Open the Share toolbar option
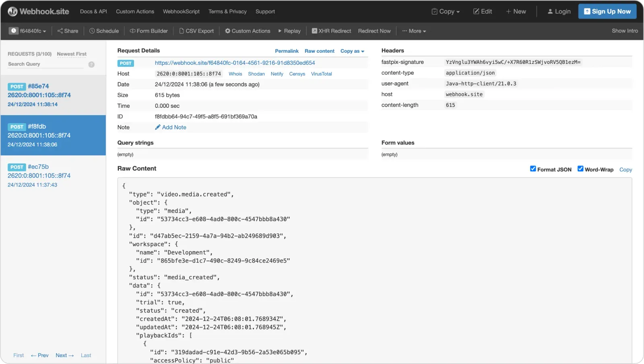Screen dimensions: 644x364 (x=68, y=31)
